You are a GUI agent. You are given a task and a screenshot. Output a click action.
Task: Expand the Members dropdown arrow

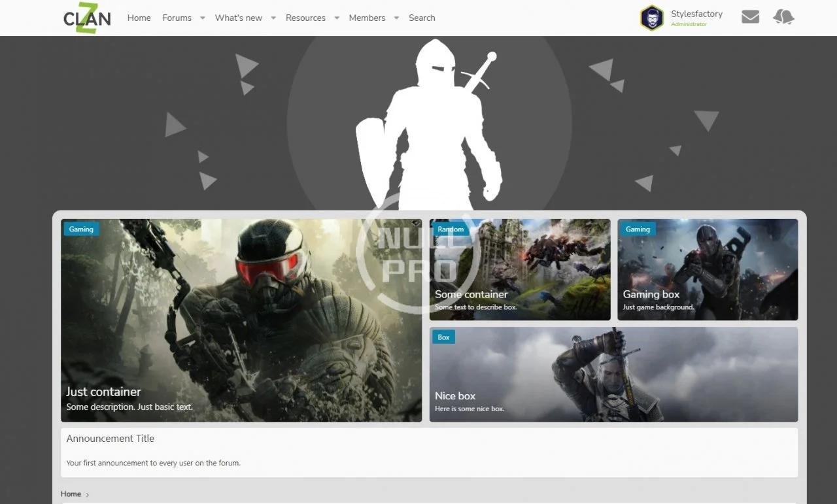[396, 18]
